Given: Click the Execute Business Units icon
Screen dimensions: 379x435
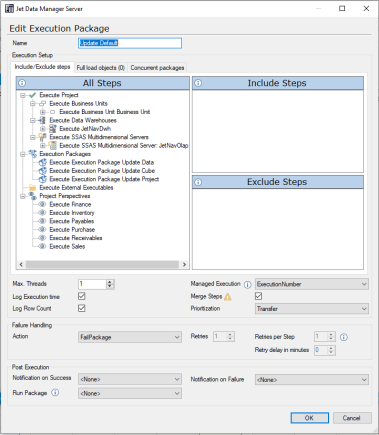Looking at the screenshot, I should click(42, 104).
